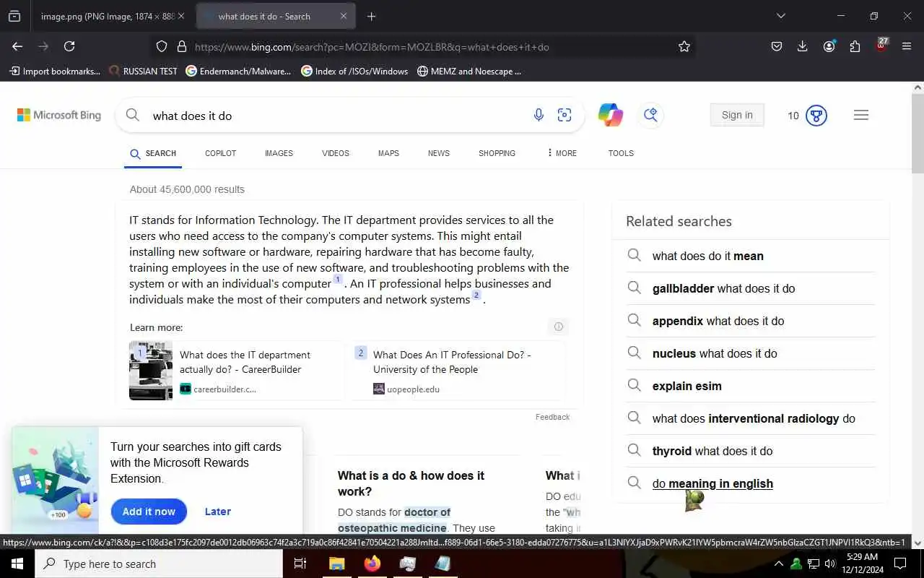Click Import bookmarks button
Image resolution: width=924 pixels, height=578 pixels.
(x=55, y=71)
